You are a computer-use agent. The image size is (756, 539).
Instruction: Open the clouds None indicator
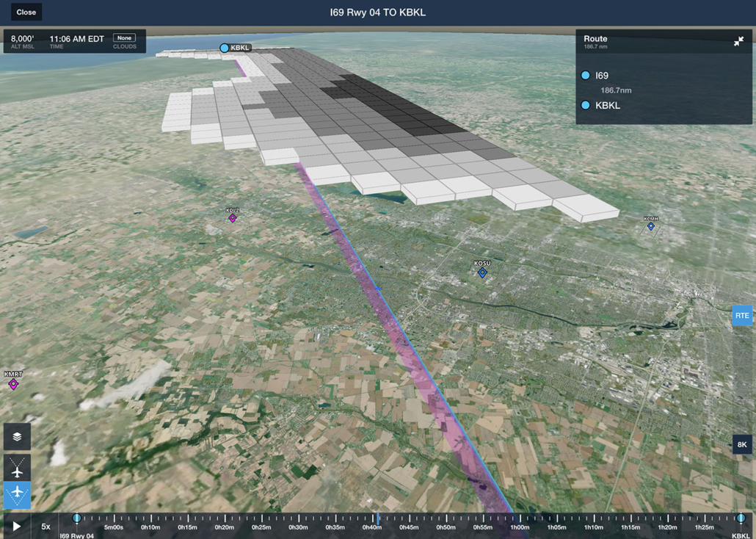[124, 38]
